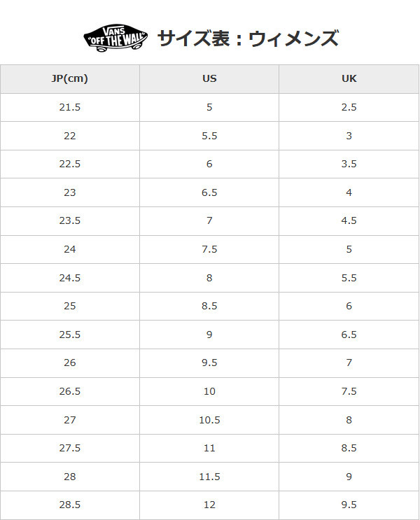Click the US 9.5 cell
The width and height of the screenshot is (420, 520).
click(x=209, y=363)
